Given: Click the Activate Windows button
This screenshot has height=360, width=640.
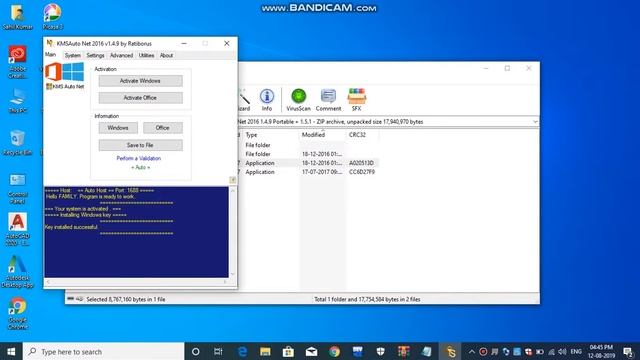Looking at the screenshot, I should (140, 81).
